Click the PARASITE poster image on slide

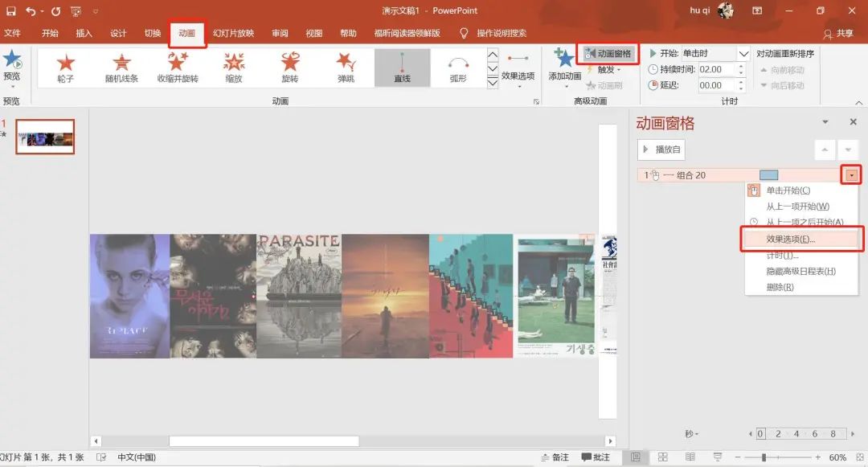[299, 296]
